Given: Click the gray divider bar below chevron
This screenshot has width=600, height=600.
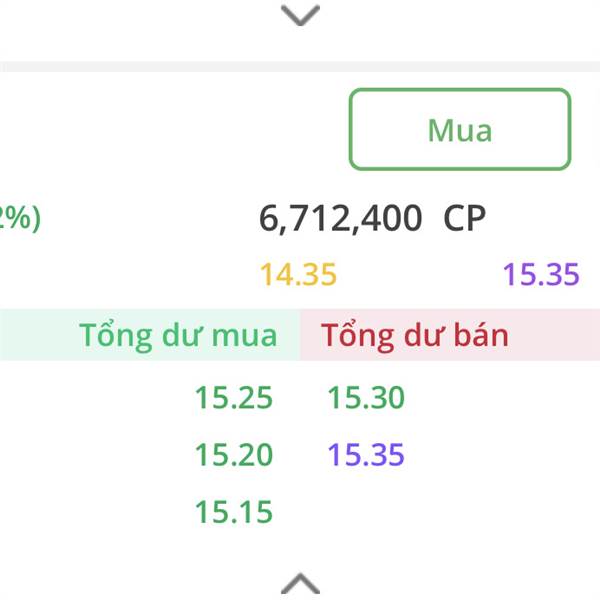Looking at the screenshot, I should (x=300, y=67).
